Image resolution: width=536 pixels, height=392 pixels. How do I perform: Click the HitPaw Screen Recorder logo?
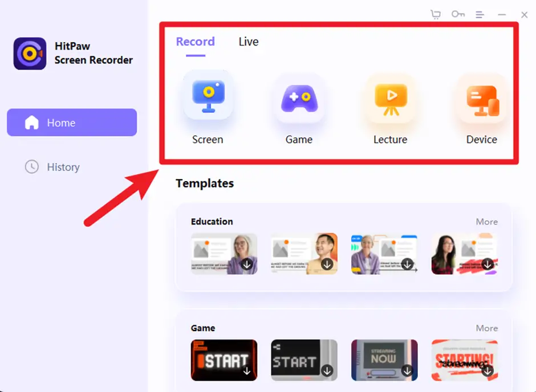click(30, 54)
